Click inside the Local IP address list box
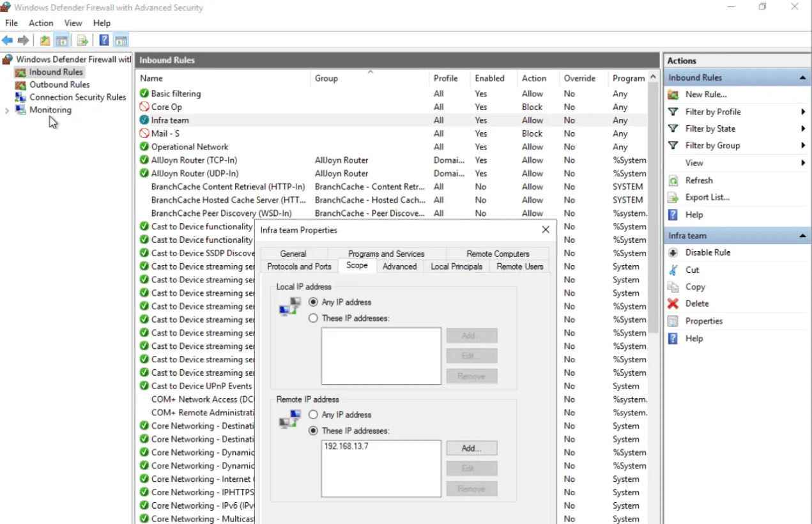The width and height of the screenshot is (812, 524). pyautogui.click(x=381, y=356)
